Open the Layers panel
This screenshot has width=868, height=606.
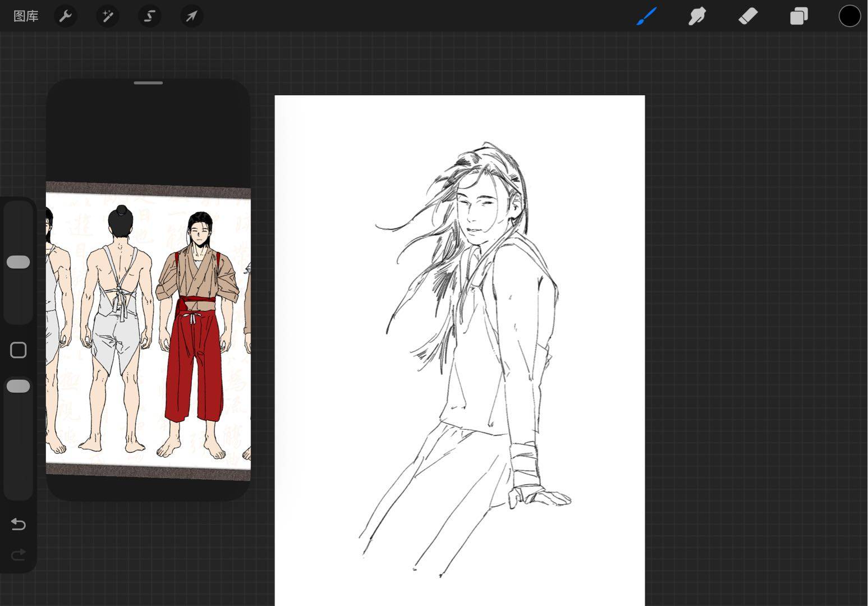pyautogui.click(x=798, y=16)
